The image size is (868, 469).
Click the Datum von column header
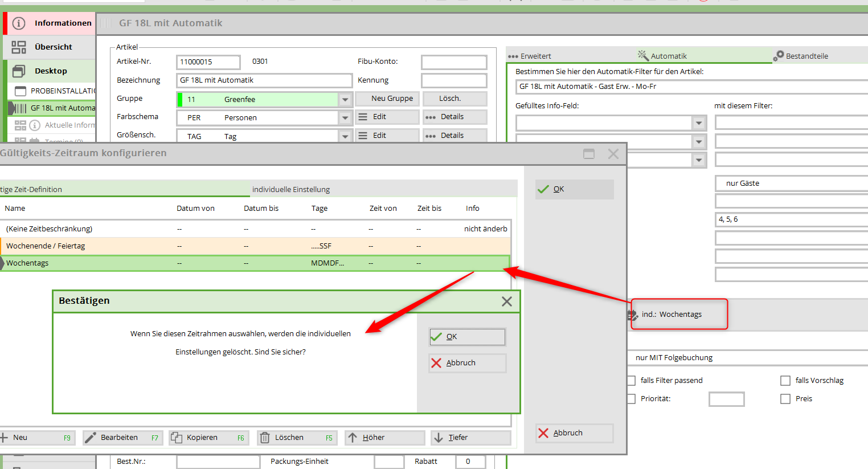(195, 209)
